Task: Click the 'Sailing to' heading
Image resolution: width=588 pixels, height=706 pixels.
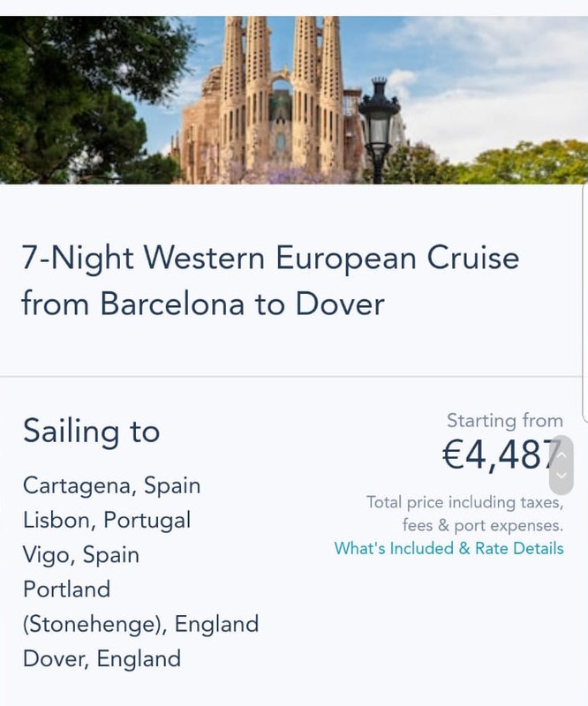Action: (91, 432)
